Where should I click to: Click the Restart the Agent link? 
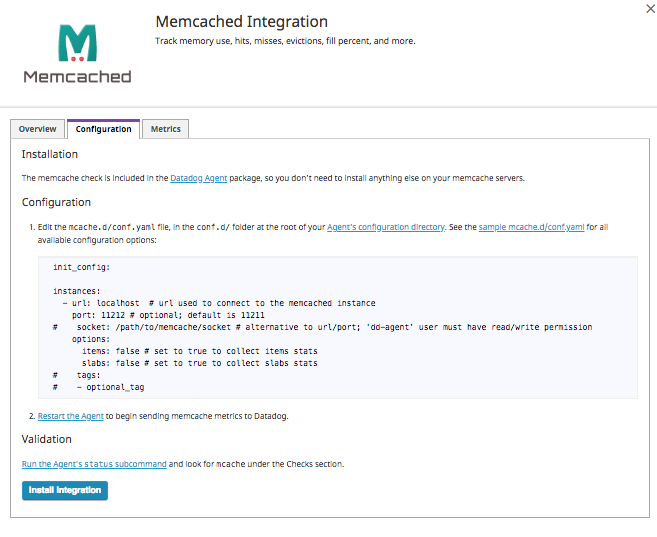coord(70,416)
